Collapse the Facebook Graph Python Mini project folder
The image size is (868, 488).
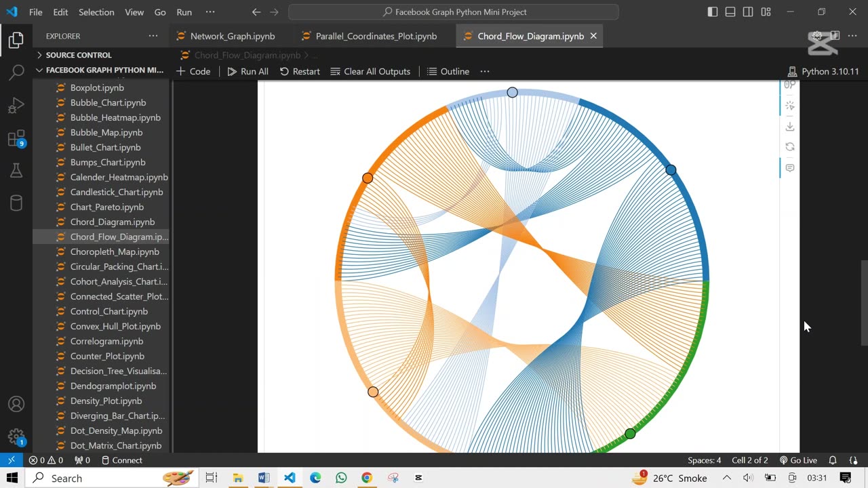tap(102, 70)
